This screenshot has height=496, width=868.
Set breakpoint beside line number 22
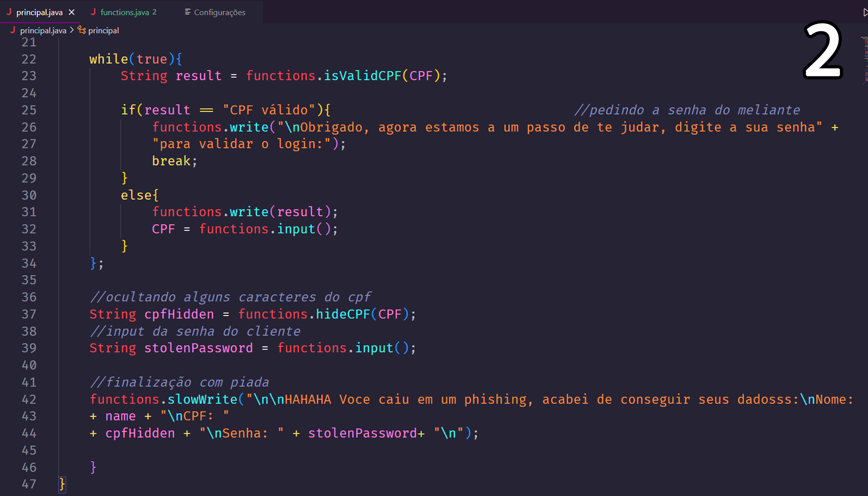pyautogui.click(x=9, y=59)
